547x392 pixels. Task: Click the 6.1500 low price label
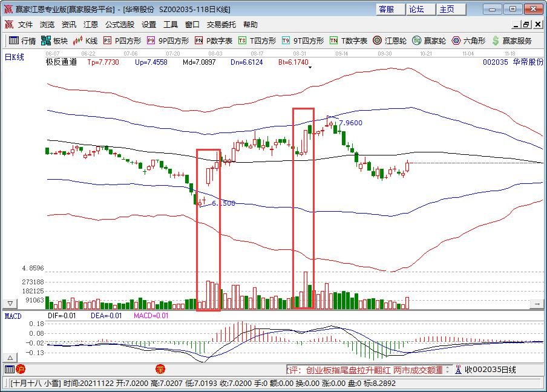[223, 203]
